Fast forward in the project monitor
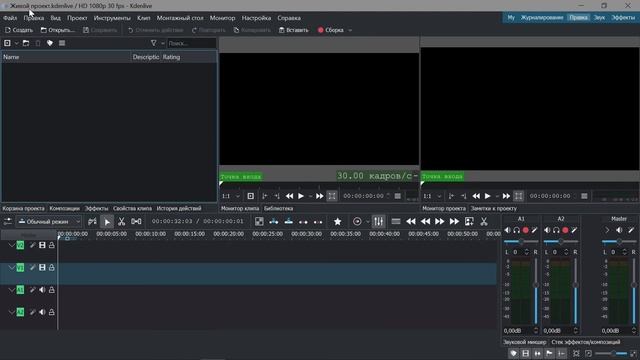Viewport: 640px width, 360px height. coord(506,196)
